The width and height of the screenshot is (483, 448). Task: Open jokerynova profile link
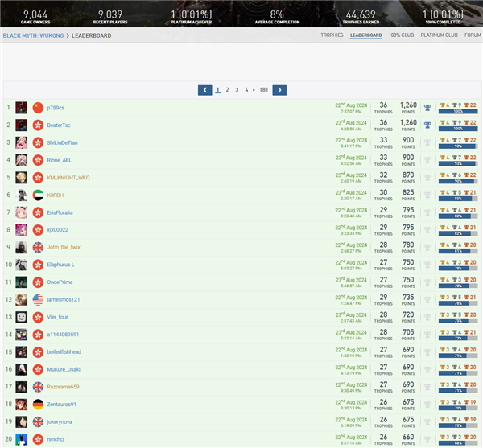click(x=60, y=421)
